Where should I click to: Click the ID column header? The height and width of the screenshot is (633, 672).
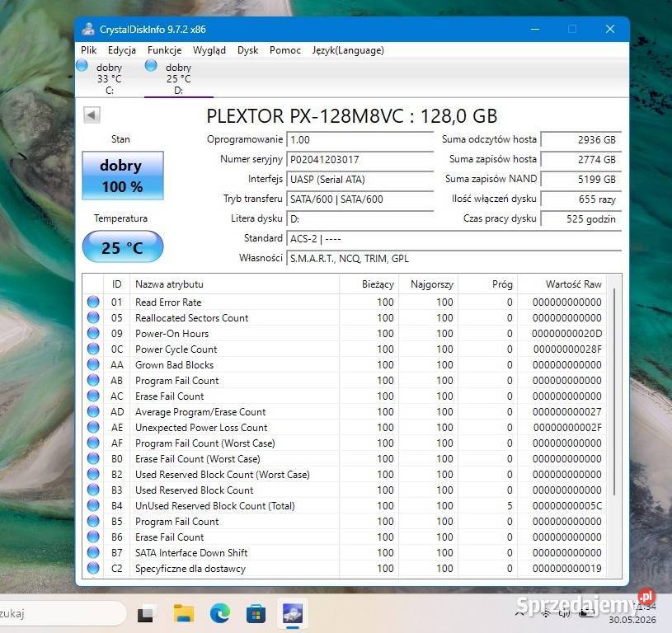tap(116, 284)
